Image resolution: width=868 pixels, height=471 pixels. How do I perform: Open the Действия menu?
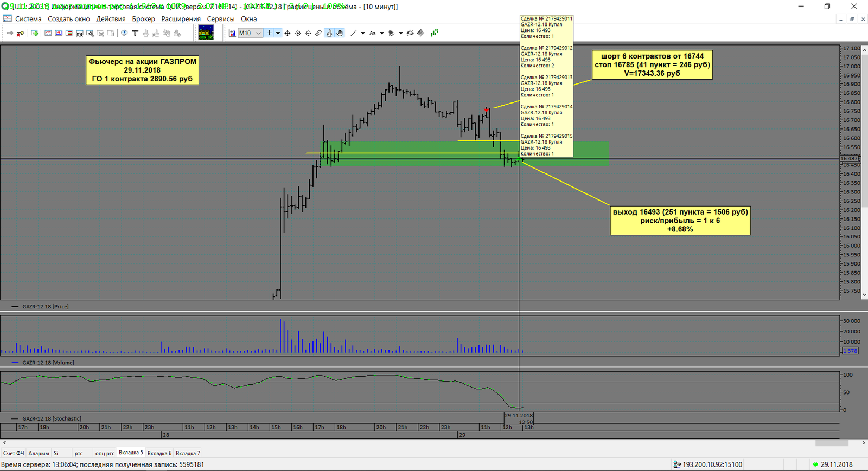click(x=111, y=19)
